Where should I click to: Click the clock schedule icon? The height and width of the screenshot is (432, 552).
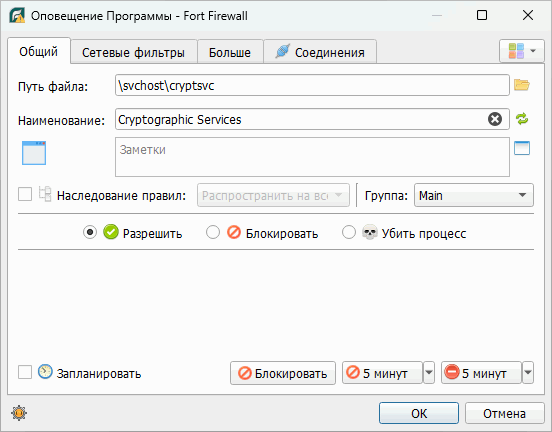(x=45, y=371)
